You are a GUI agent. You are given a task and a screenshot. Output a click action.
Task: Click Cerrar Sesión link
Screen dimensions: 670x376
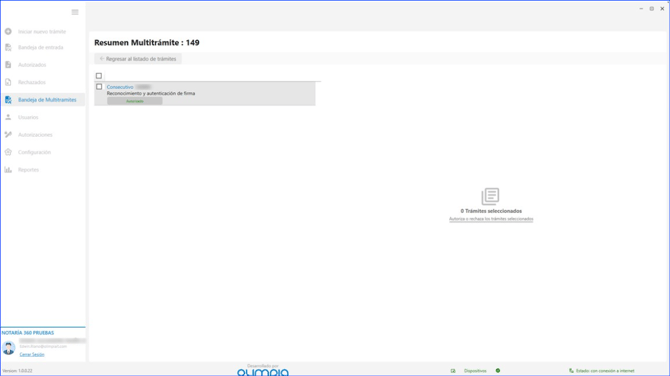click(32, 354)
